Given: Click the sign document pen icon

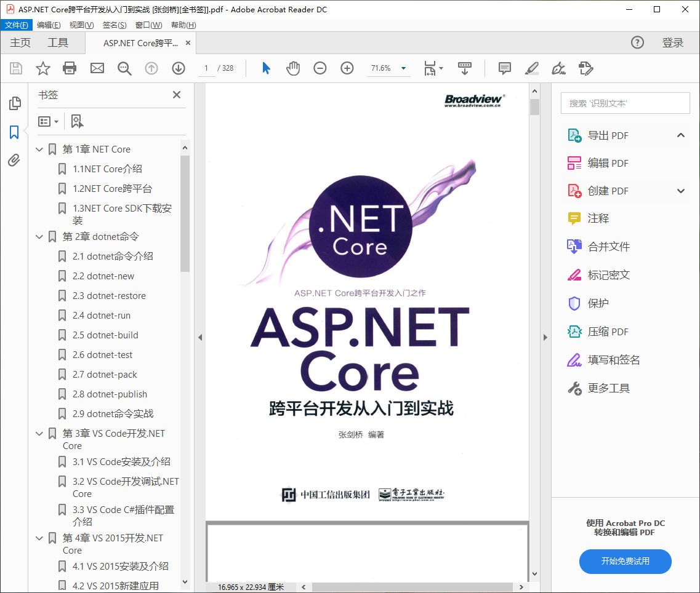Looking at the screenshot, I should pos(558,68).
